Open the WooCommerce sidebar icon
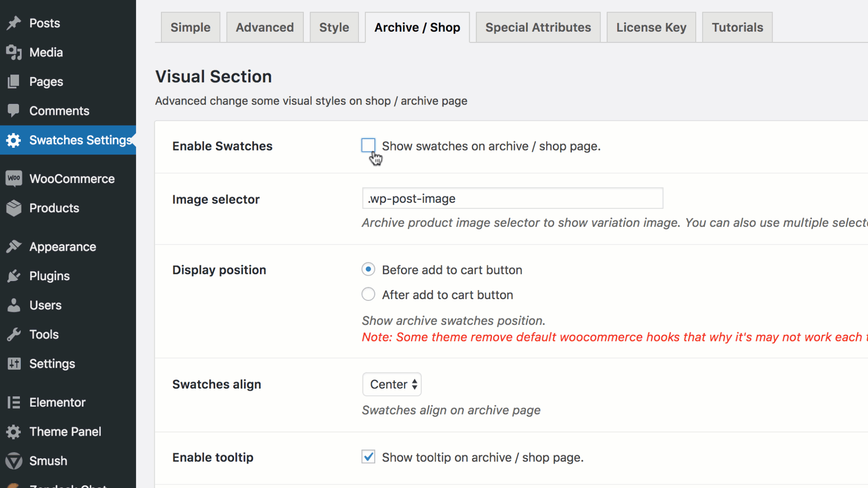 tap(14, 178)
